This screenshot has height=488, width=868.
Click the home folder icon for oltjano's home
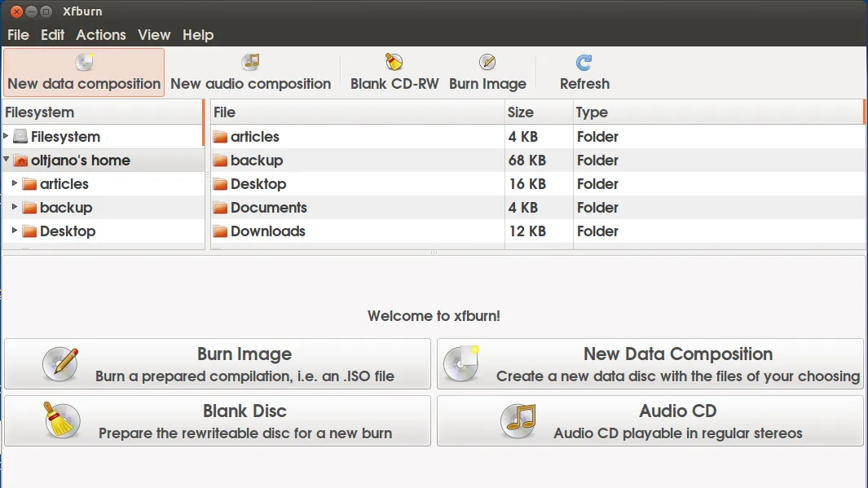click(20, 160)
